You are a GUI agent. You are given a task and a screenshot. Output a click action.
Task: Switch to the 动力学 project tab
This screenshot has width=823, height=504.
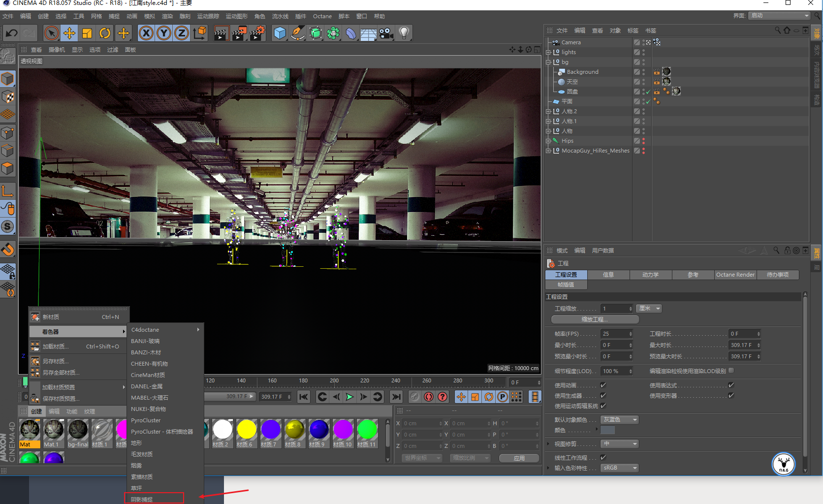pyautogui.click(x=651, y=275)
